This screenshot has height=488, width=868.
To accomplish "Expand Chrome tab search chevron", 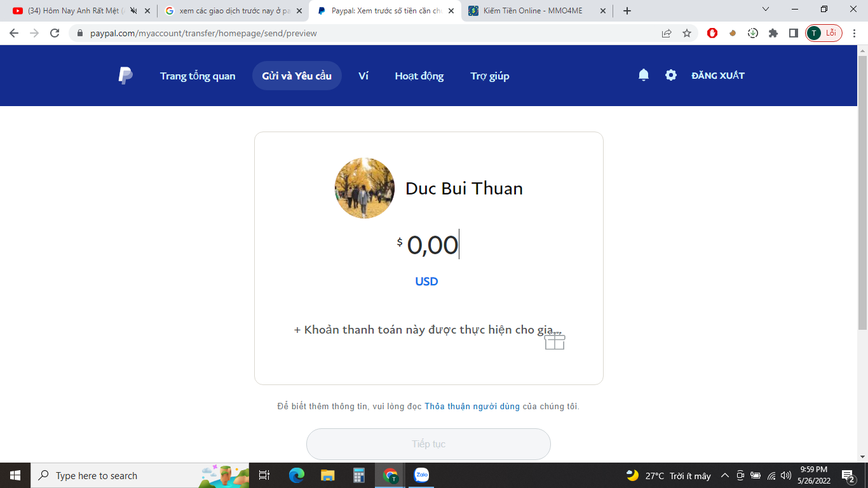I will tap(766, 10).
